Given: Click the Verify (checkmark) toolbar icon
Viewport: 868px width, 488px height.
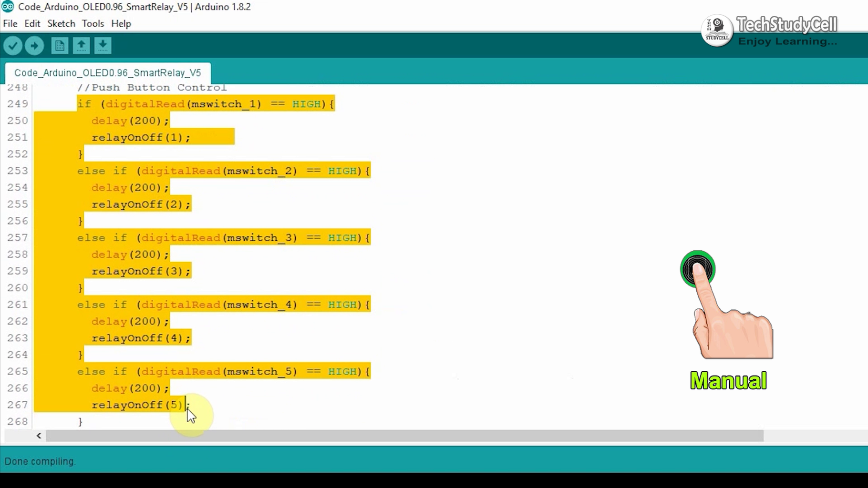Looking at the screenshot, I should (13, 45).
